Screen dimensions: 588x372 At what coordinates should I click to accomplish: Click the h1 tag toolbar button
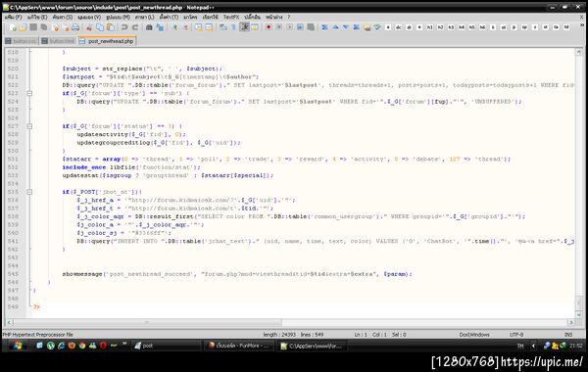pyautogui.click(x=430, y=27)
